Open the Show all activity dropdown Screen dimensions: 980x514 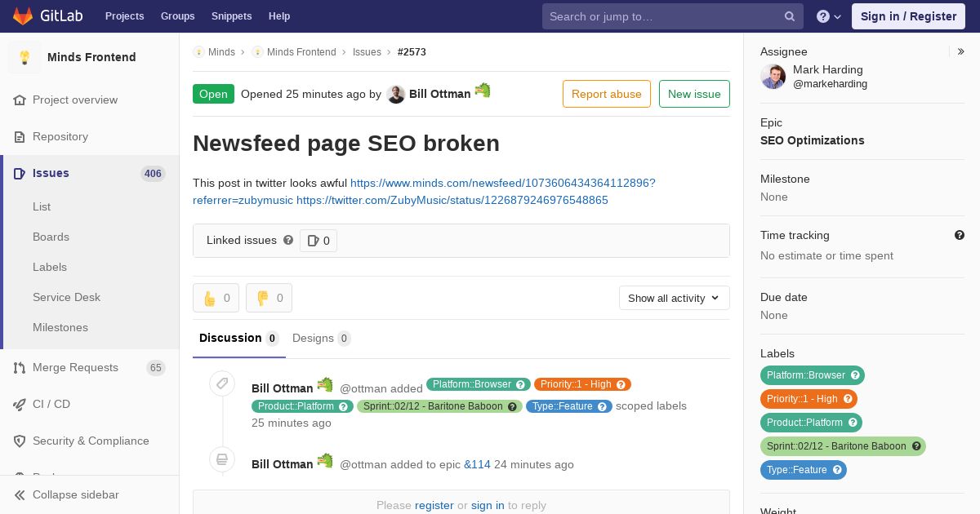tap(675, 298)
